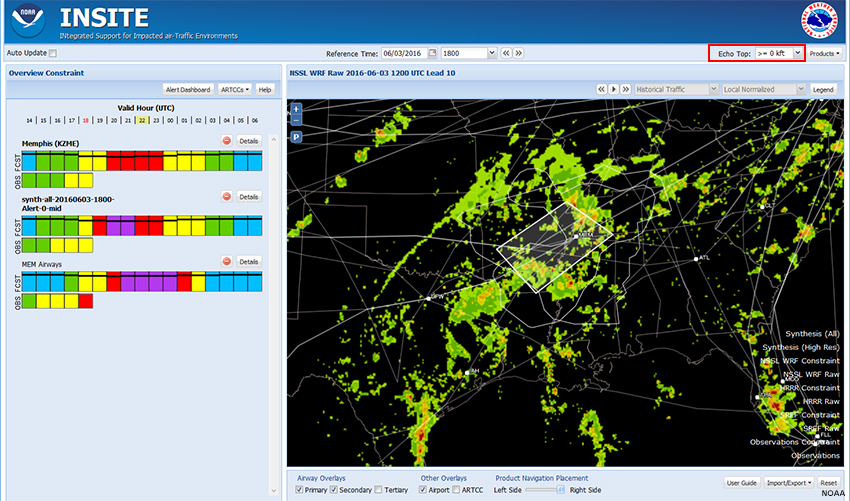Step reference time forward with double-right arrows
Image resolution: width=850 pixels, height=501 pixels.
coord(519,53)
